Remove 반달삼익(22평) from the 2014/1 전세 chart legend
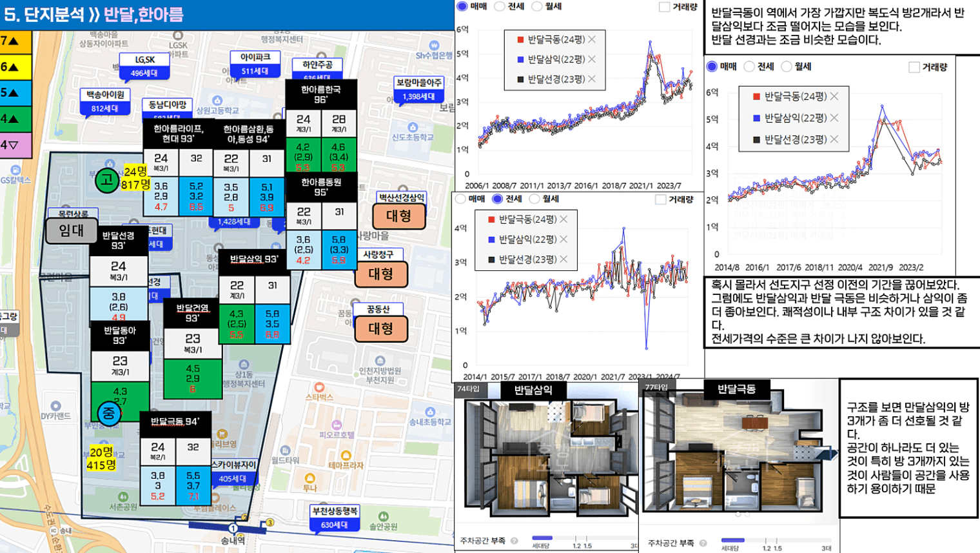 pos(563,239)
